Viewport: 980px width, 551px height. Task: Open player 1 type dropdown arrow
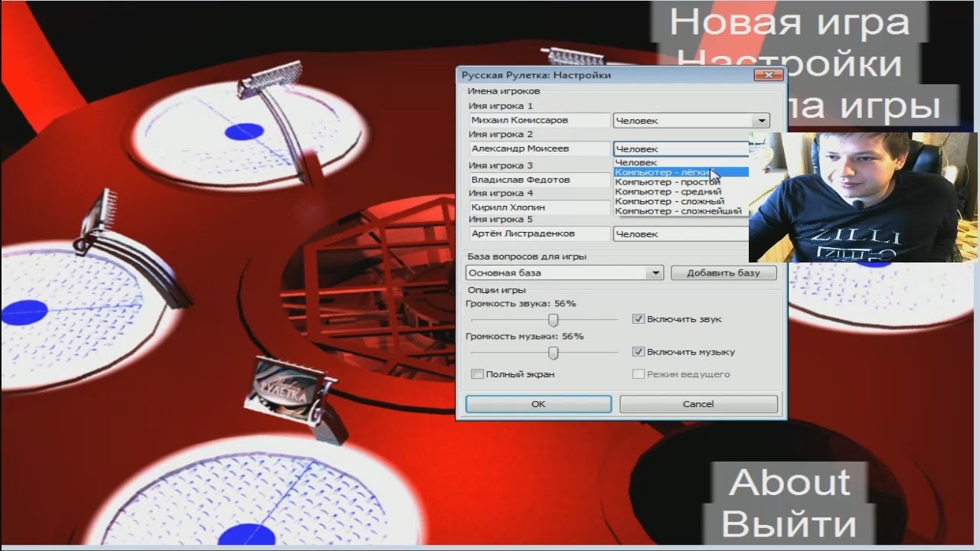[760, 120]
